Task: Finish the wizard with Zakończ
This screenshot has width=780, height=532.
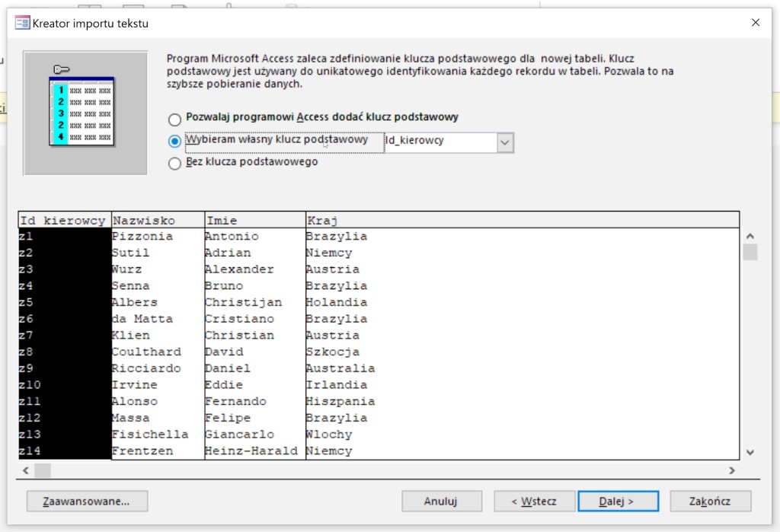Action: [x=710, y=501]
